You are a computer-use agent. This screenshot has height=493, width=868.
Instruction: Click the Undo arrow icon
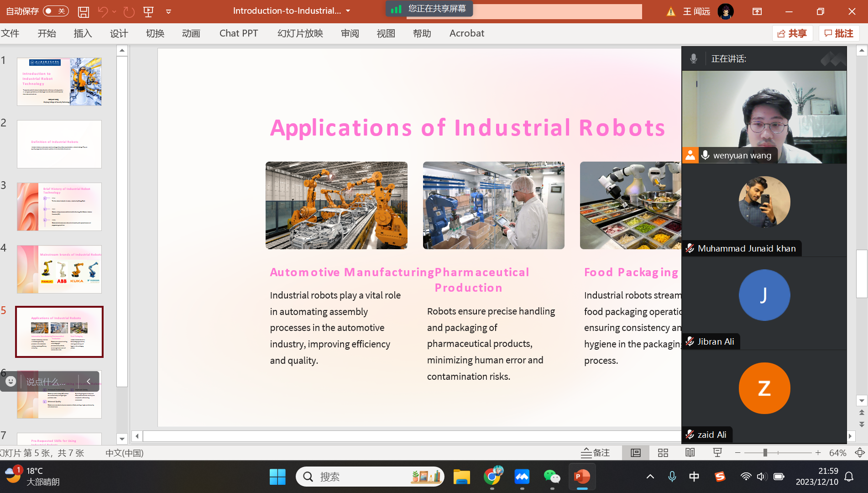[x=103, y=11]
